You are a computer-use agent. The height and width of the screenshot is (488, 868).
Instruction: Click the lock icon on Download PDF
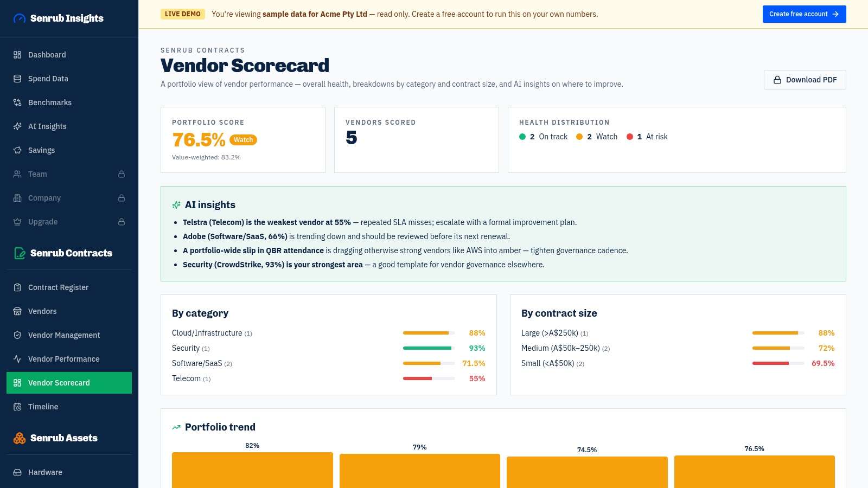[777, 80]
